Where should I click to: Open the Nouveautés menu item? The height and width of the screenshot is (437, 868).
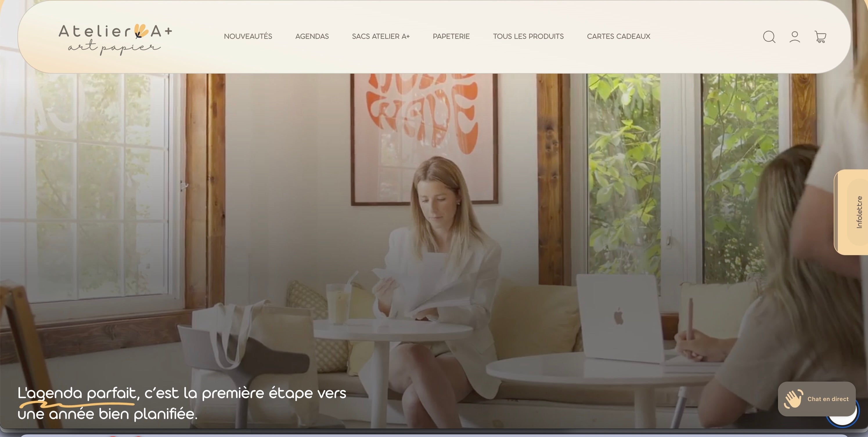tap(248, 36)
